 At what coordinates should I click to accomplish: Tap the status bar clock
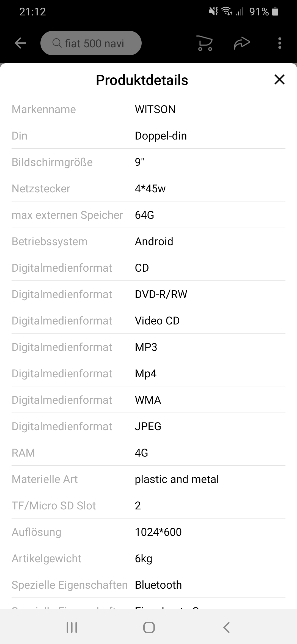pos(32,12)
